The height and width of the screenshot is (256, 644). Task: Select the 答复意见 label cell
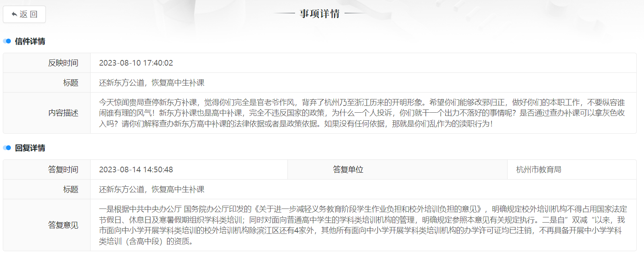pyautogui.click(x=47, y=225)
